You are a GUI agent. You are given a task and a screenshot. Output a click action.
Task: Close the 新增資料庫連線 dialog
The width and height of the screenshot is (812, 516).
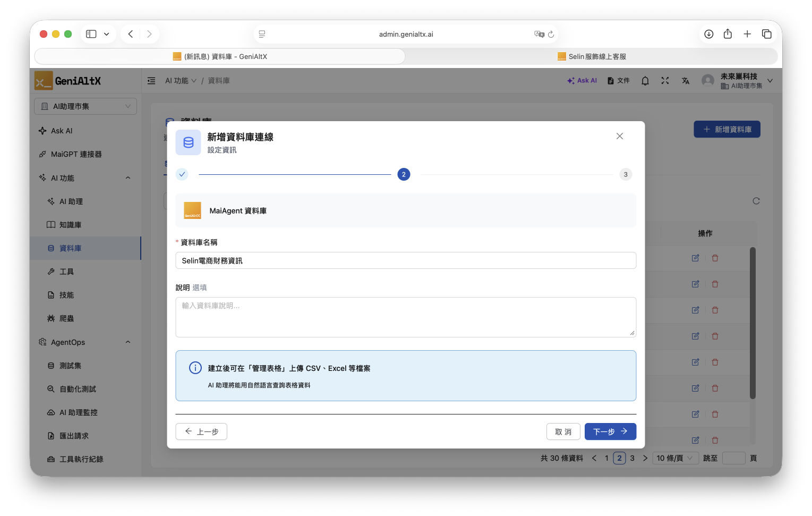click(619, 136)
